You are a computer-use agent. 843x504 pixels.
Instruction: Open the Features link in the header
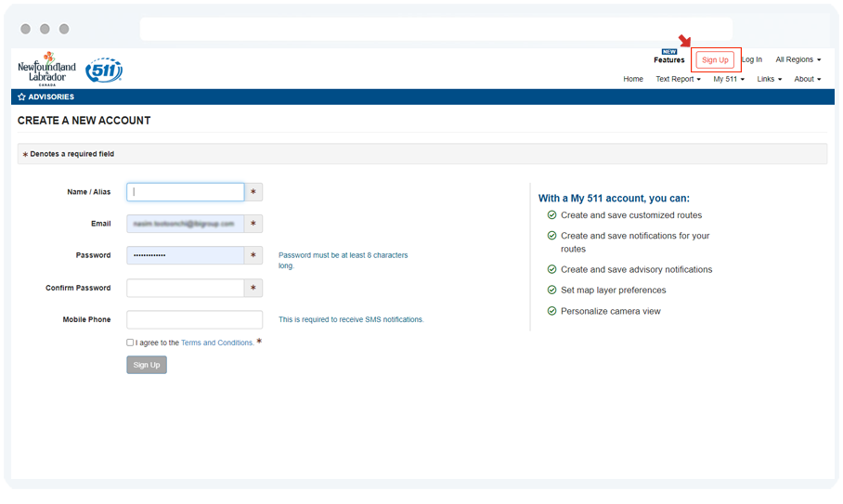(668, 59)
